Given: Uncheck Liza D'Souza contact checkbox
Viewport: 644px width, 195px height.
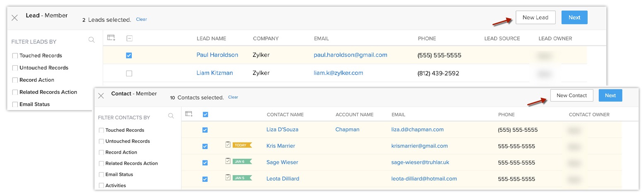Looking at the screenshot, I should point(205,130).
